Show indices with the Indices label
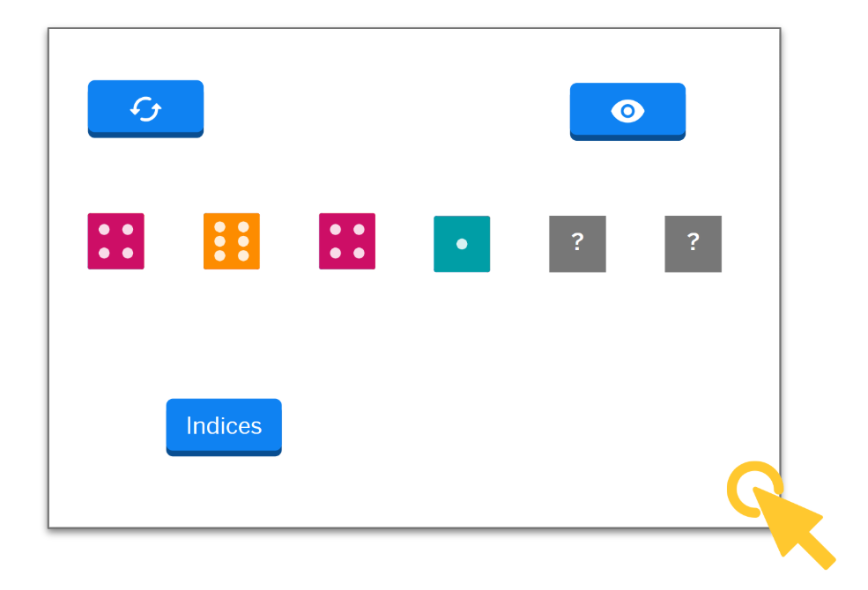Screen dimensions: 868x590 click(224, 426)
